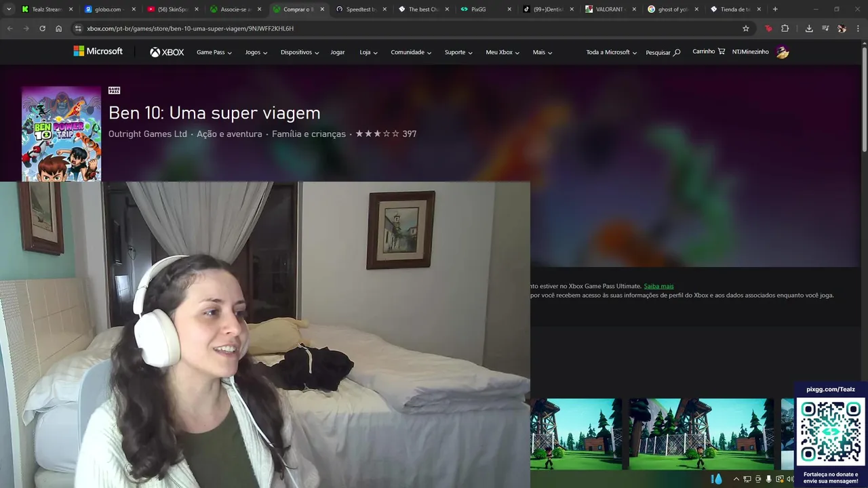Go to the browser home page
The width and height of the screenshot is (868, 488).
(58, 28)
